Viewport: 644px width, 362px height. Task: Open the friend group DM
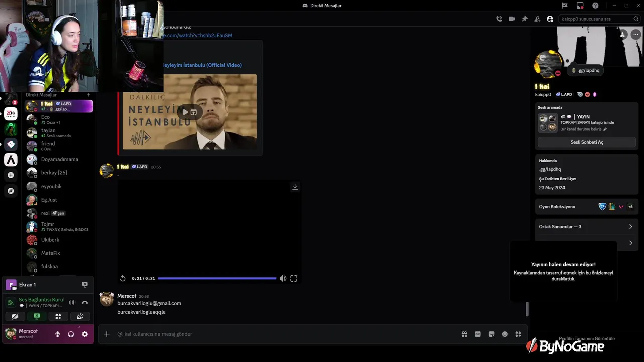(59, 146)
